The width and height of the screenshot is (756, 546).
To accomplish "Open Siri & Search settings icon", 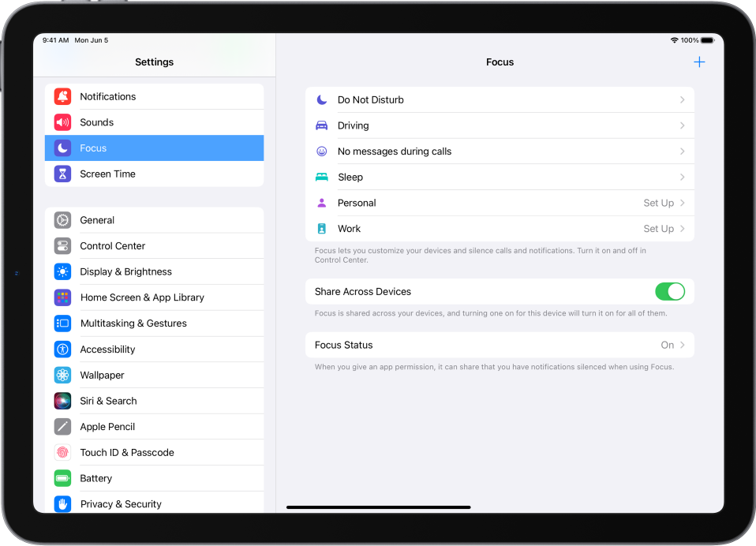I will point(62,401).
